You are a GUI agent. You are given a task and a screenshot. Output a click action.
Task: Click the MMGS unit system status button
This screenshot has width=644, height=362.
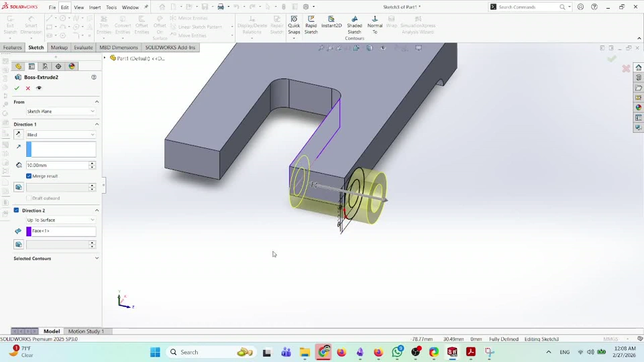(x=610, y=339)
